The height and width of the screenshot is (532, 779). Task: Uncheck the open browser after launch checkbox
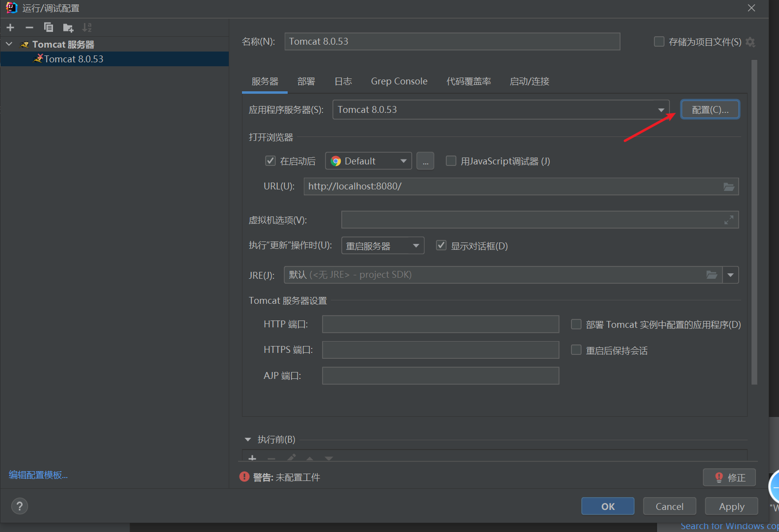click(x=270, y=161)
